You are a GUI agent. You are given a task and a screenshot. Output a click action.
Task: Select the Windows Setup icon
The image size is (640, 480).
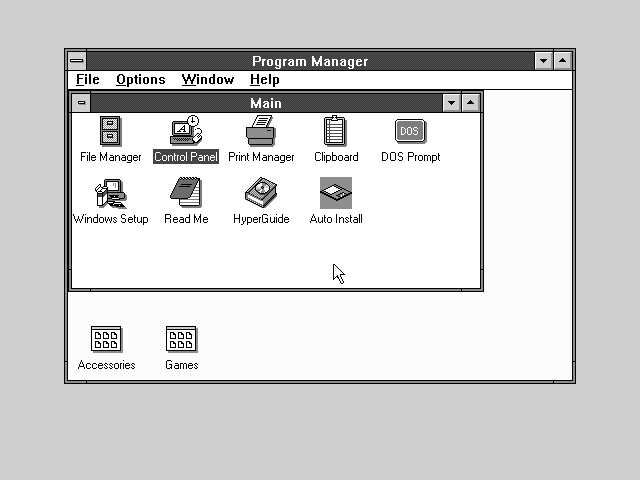pos(111,193)
